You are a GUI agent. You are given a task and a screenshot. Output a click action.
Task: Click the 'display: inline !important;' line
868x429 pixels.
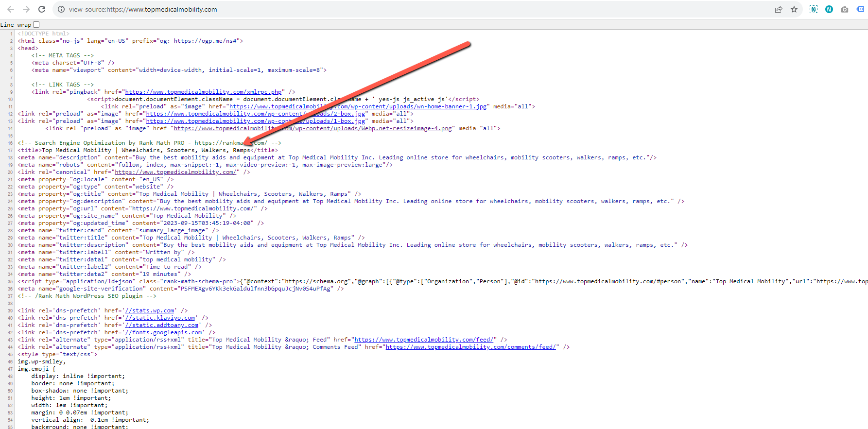(78, 376)
